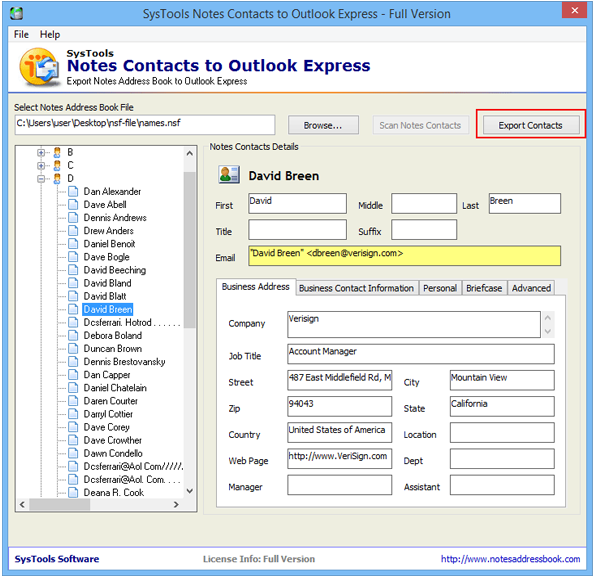This screenshot has width=600, height=580.
Task: Click the document icon beside David Beeching
Action: point(73,270)
